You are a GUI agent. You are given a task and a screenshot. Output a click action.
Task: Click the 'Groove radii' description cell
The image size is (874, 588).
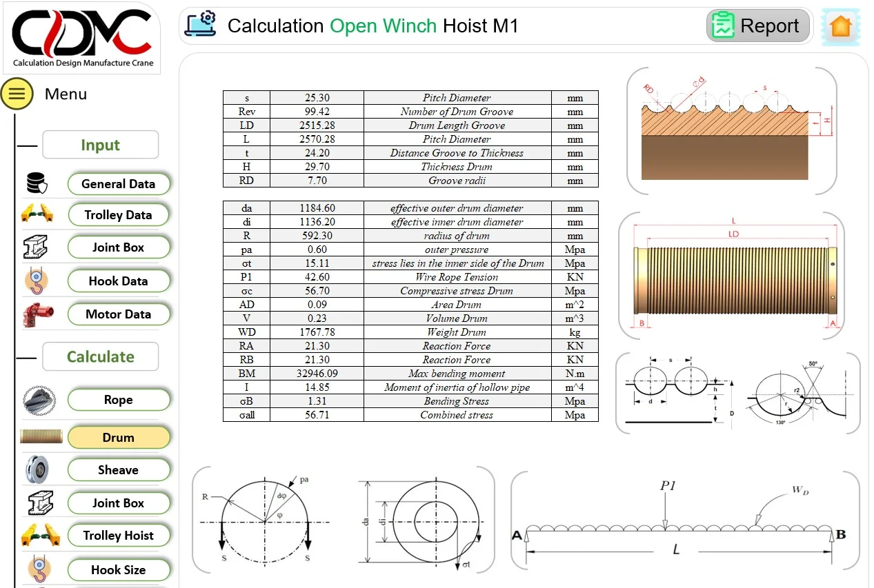pos(457,181)
